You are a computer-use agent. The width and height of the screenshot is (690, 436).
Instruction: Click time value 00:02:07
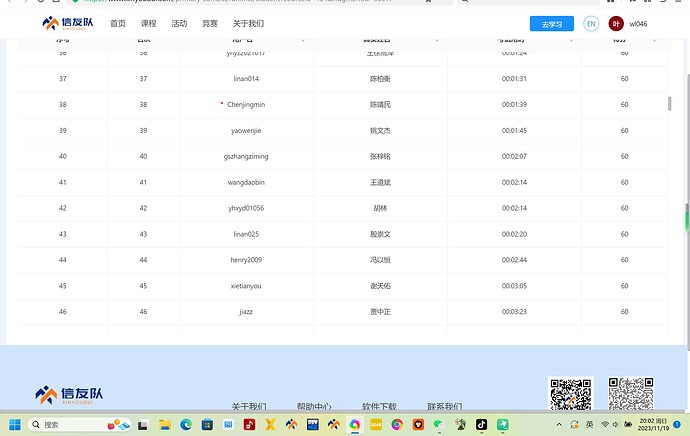[514, 157]
